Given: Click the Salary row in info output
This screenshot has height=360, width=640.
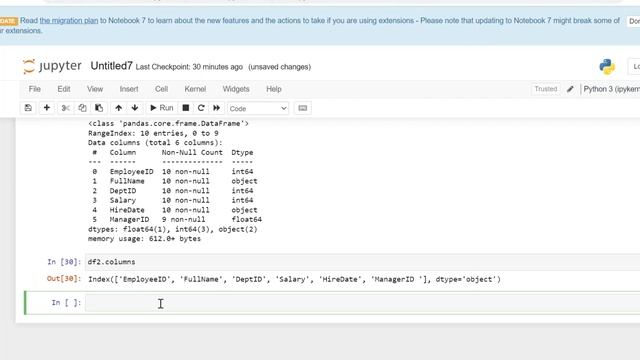Looking at the screenshot, I should tap(172, 200).
